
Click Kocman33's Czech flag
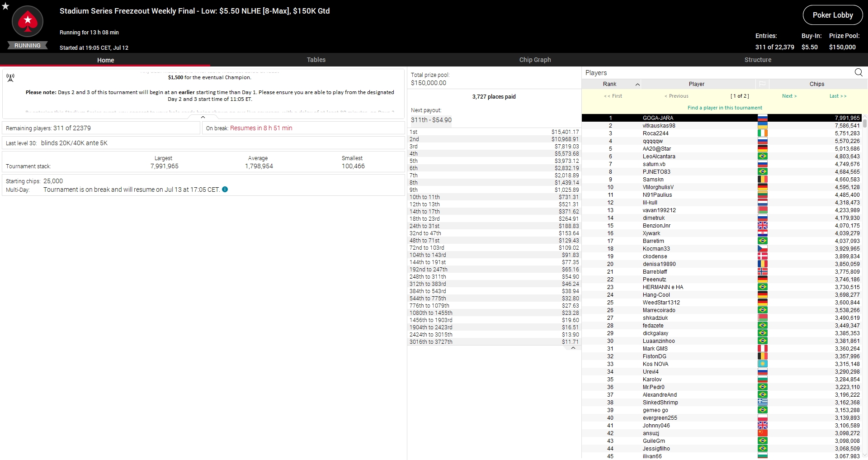pos(763,249)
